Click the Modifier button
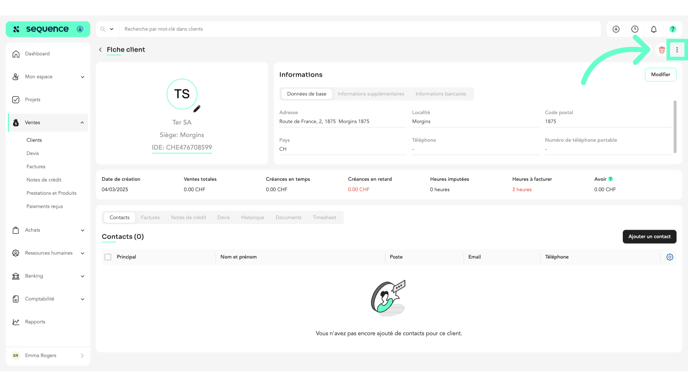Viewport: 688px width, 387px height. point(660,75)
